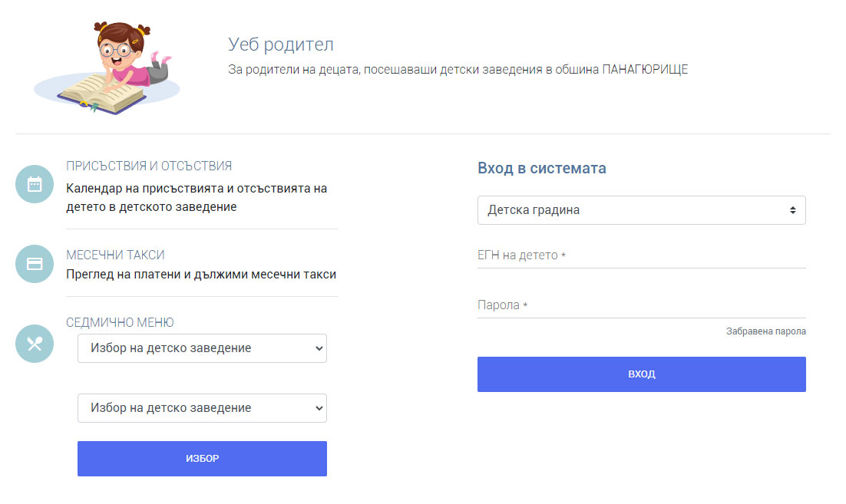Image resolution: width=846 pixels, height=504 pixels.
Task: Select the 'МЕСЕЧНИ ТАКСИ' heading
Action: coord(115,255)
